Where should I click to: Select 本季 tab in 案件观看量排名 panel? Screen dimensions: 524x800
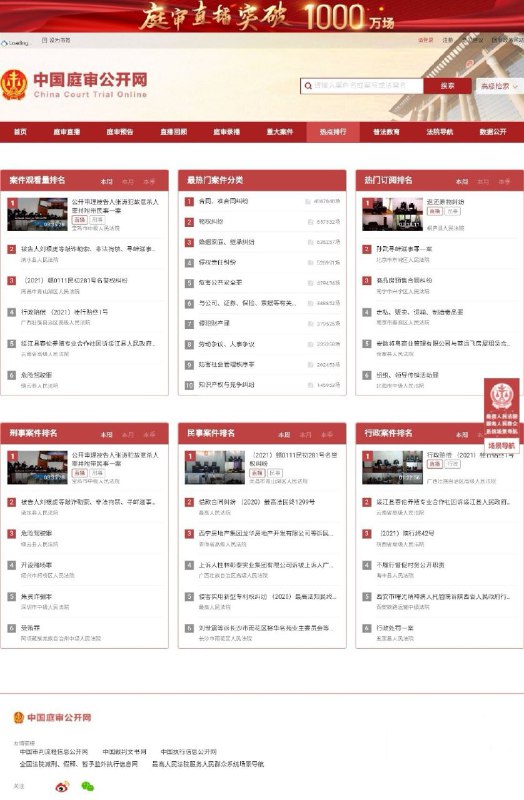point(149,181)
